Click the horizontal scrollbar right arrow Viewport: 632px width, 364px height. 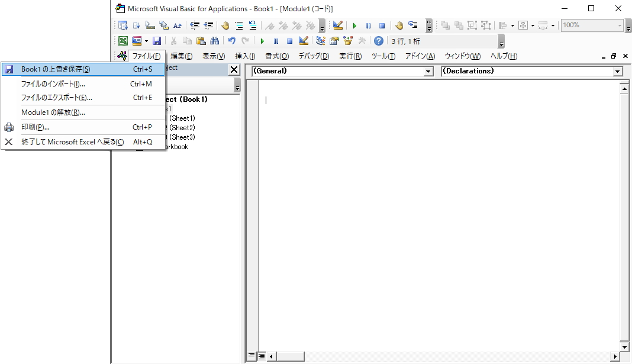(615, 356)
